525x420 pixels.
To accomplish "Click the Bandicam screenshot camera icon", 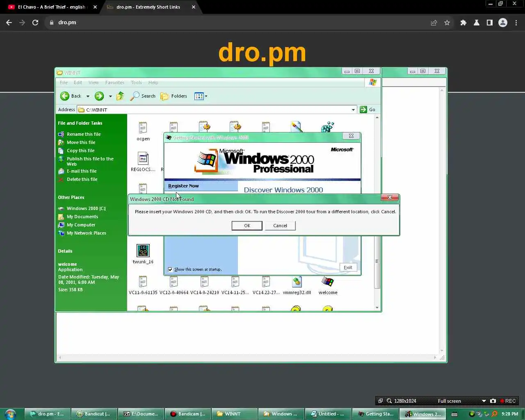I will (493, 401).
